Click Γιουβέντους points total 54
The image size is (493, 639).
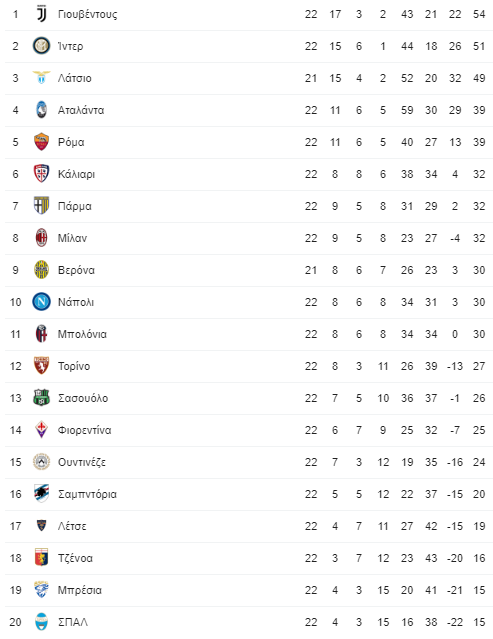(479, 14)
